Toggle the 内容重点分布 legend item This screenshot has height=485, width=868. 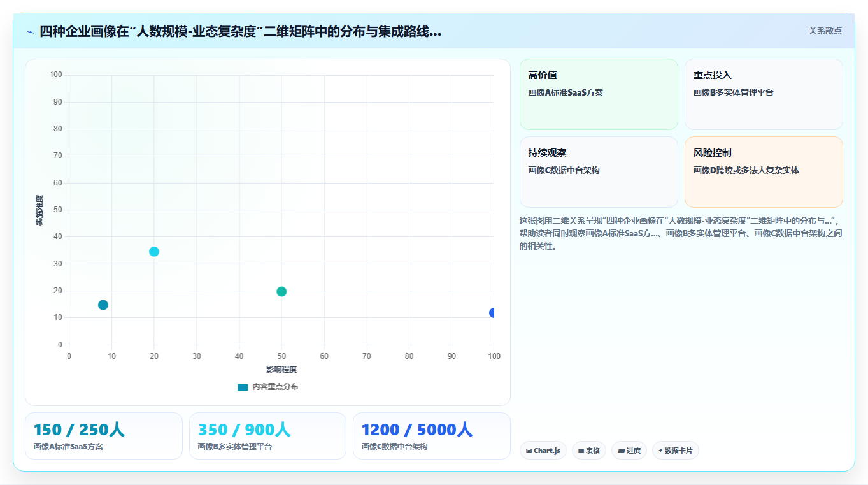click(267, 387)
